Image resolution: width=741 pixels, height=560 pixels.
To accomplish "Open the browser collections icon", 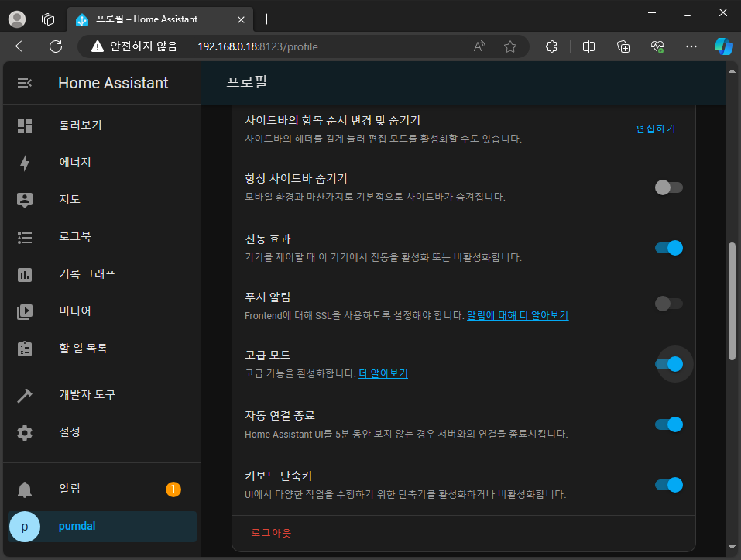I will pos(623,46).
